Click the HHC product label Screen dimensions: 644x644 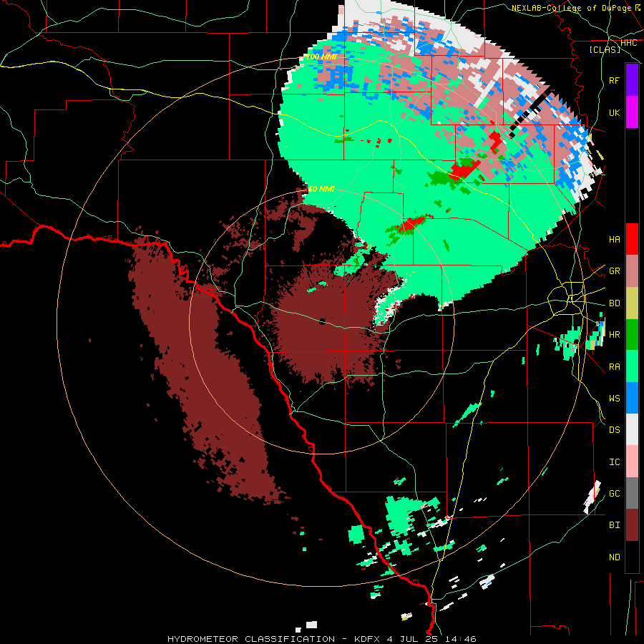pos(629,43)
